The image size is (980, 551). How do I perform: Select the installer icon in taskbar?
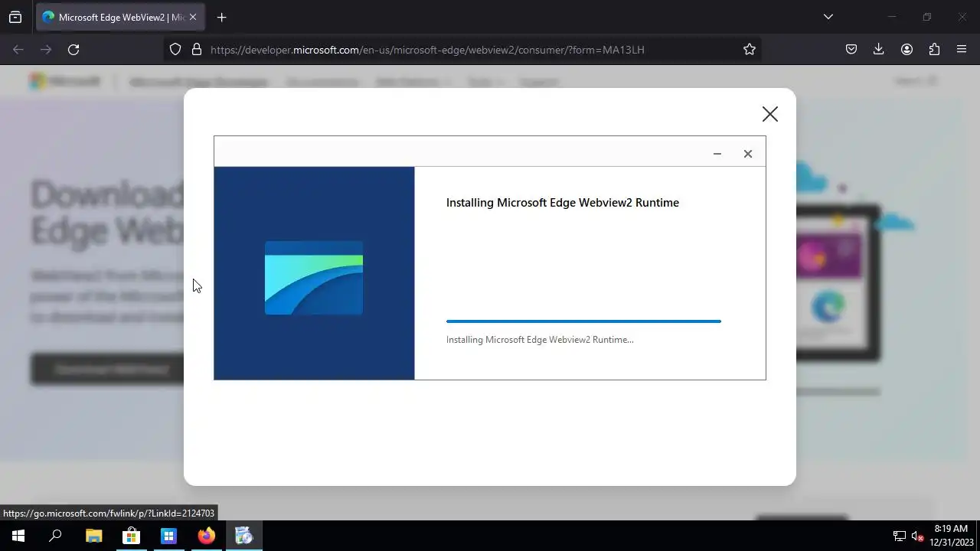point(243,536)
